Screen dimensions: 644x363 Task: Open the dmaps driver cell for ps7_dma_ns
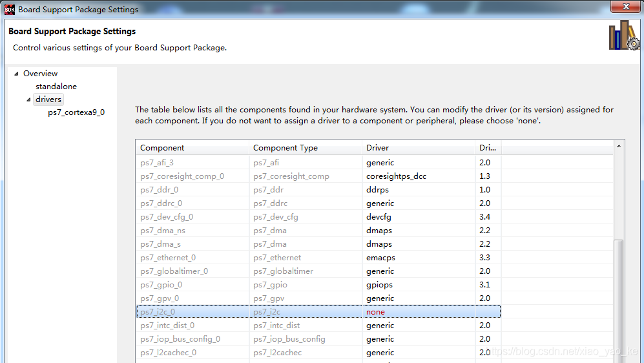[419, 231]
